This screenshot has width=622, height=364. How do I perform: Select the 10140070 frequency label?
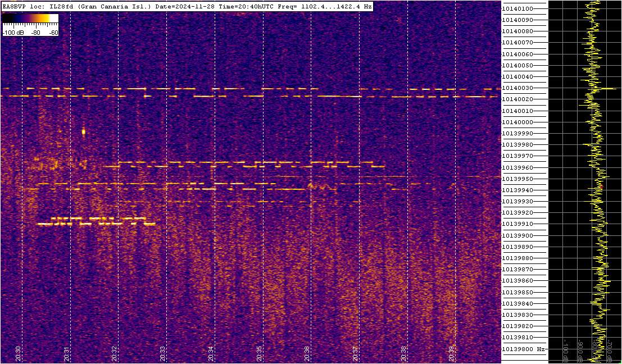[517, 43]
